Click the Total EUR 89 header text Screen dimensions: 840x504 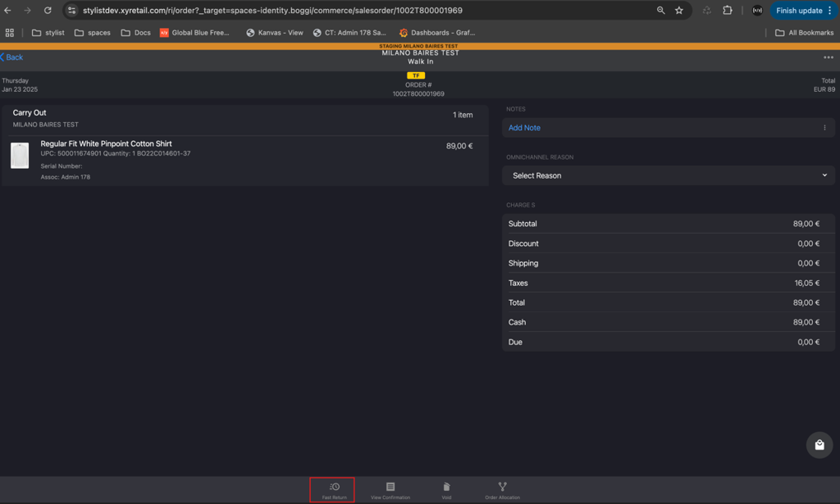click(x=824, y=85)
